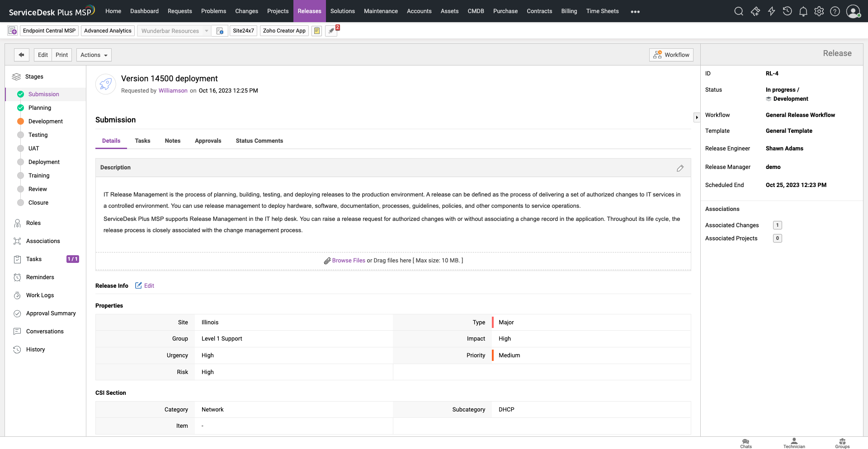Viewport: 868px width, 449px height.
Task: Click the Submission stage completion check
Action: [x=20, y=94]
